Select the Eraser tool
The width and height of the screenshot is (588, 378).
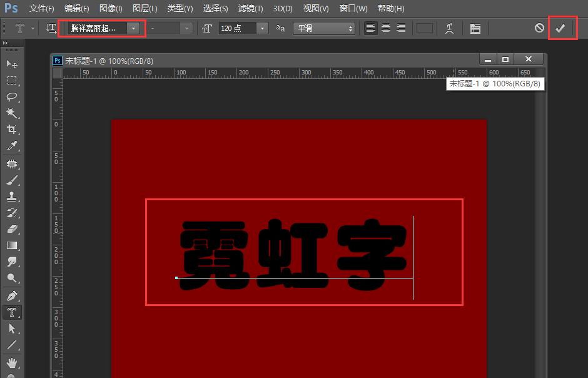(11, 229)
